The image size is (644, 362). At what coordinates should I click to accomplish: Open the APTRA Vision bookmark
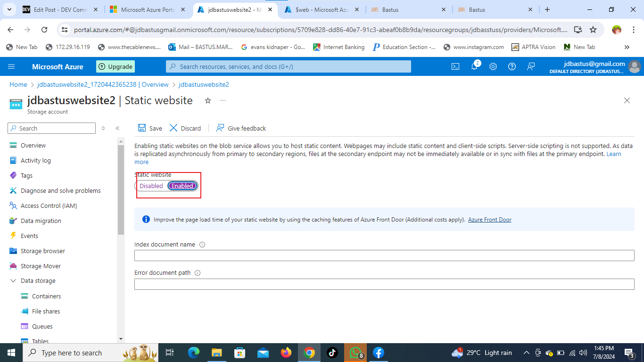533,47
